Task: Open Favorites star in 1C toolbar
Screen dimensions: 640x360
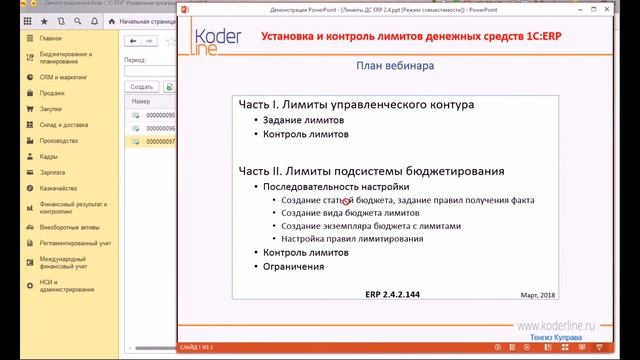Action: point(44,21)
